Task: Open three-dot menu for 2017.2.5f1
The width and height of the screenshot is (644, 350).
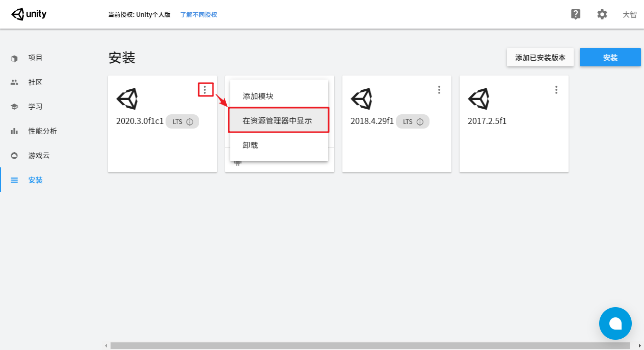Action: pos(556,90)
